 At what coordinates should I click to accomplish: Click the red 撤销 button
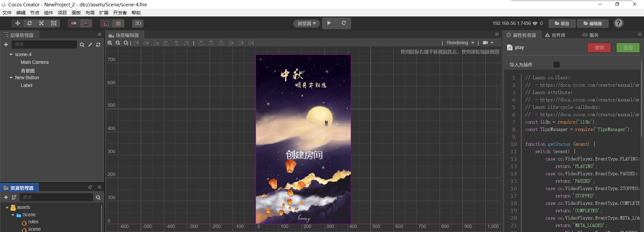[x=599, y=48]
